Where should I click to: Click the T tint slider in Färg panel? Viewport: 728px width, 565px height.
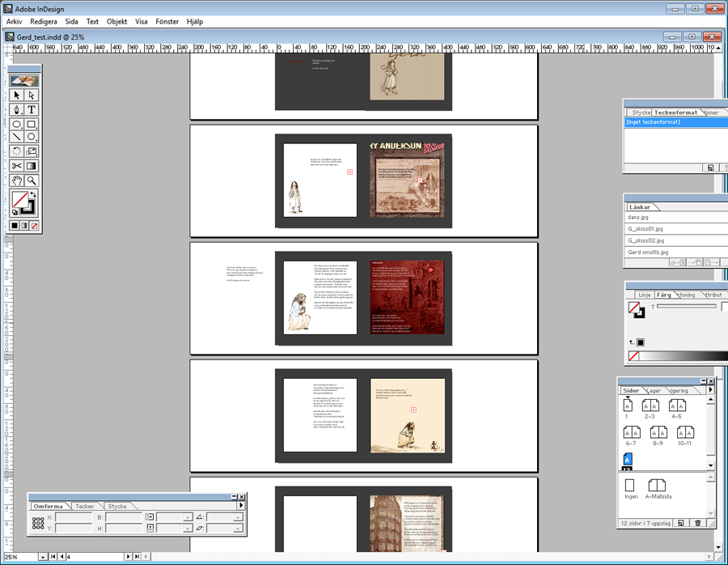coord(687,307)
